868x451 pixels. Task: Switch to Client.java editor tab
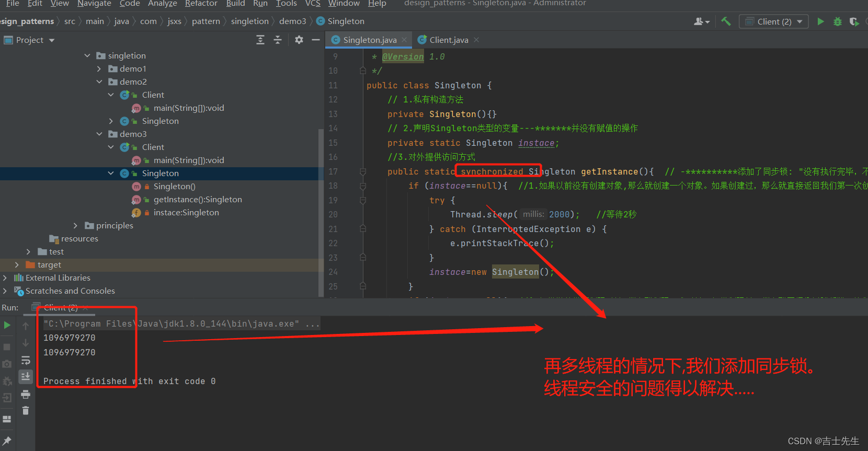coord(449,40)
